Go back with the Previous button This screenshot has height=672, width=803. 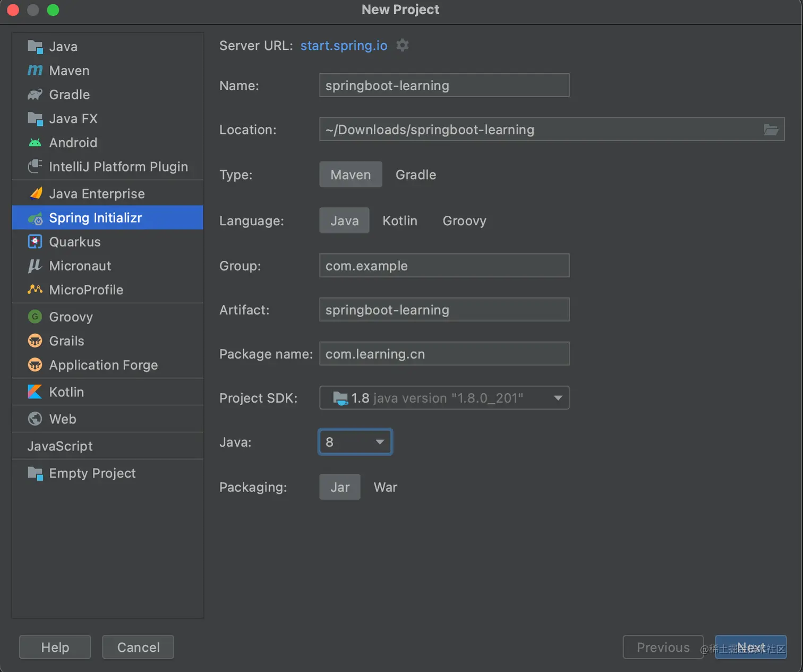(663, 647)
